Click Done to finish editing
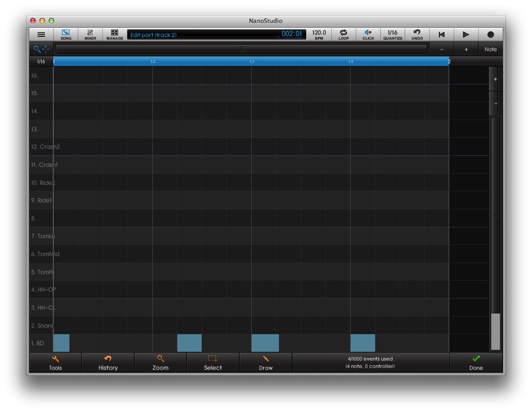This screenshot has width=532, height=412. point(476,363)
